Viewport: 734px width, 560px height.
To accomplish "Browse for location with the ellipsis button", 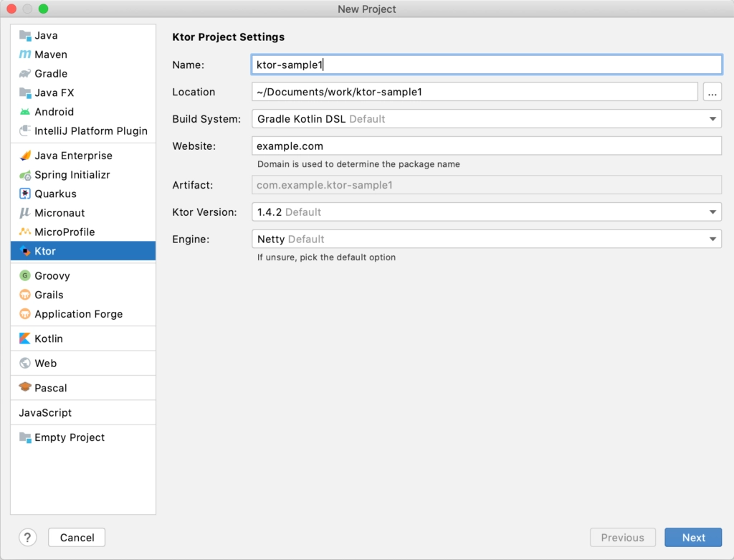I will [712, 92].
